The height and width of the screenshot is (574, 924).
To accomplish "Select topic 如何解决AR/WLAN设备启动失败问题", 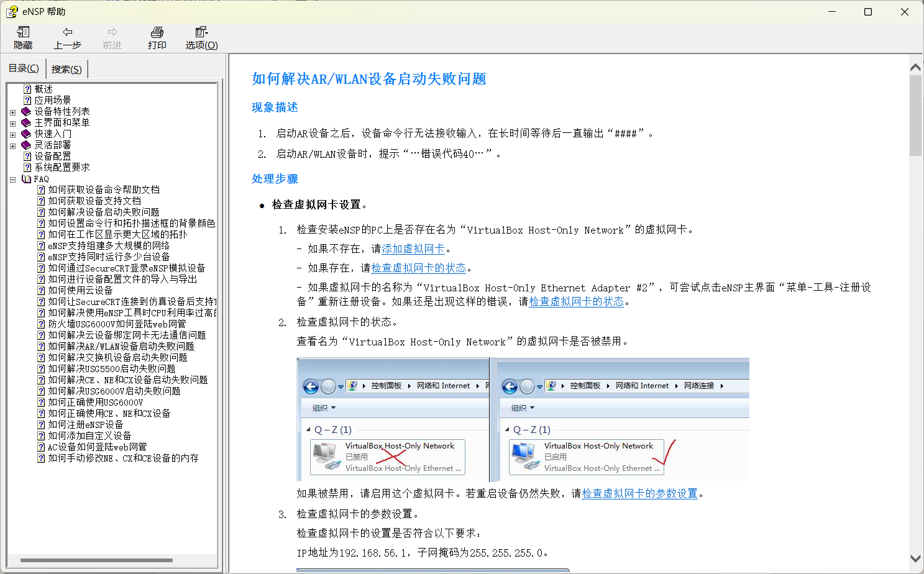I will tap(121, 346).
